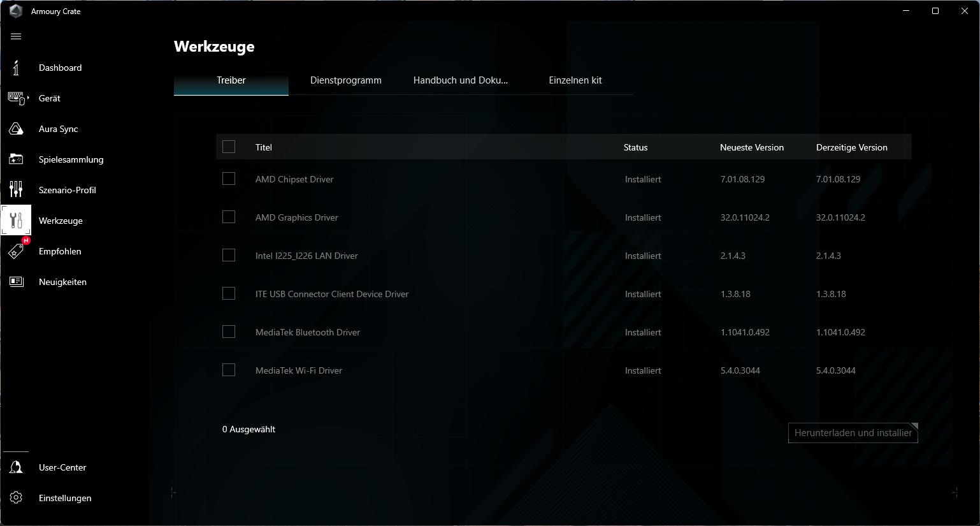Open the Dashboard sidebar icon
Viewport: 980px width, 526px height.
pyautogui.click(x=16, y=68)
